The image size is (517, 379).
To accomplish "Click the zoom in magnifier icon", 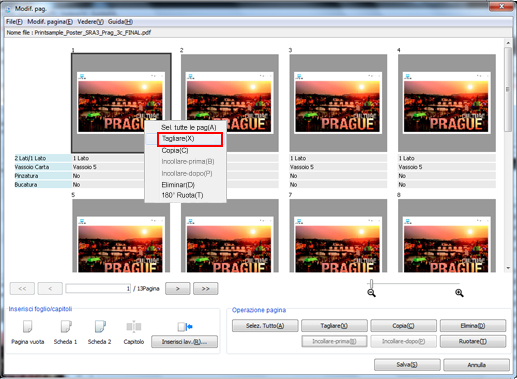I will pos(459,293).
